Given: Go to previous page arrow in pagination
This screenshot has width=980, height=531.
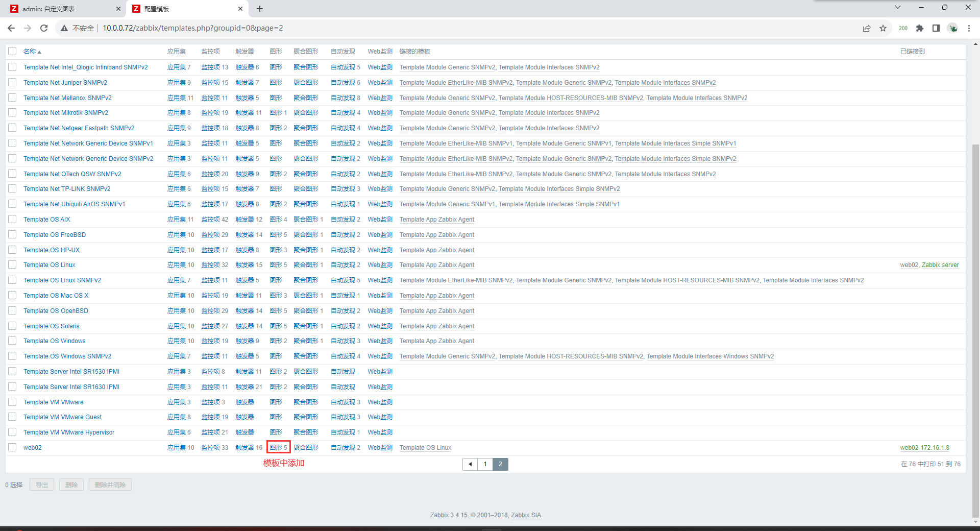Looking at the screenshot, I should pyautogui.click(x=470, y=464).
